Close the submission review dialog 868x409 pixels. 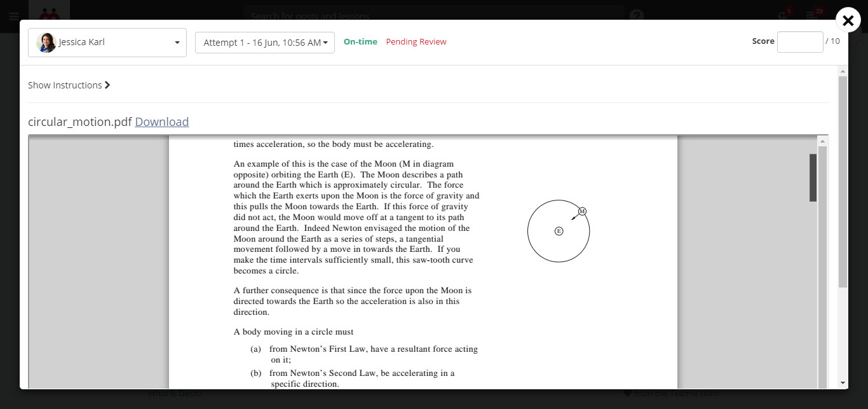[848, 20]
